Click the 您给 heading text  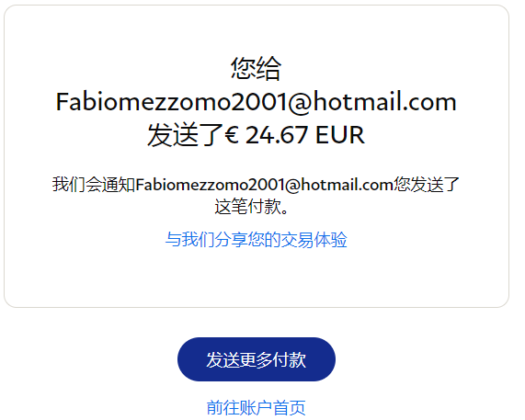(257, 69)
